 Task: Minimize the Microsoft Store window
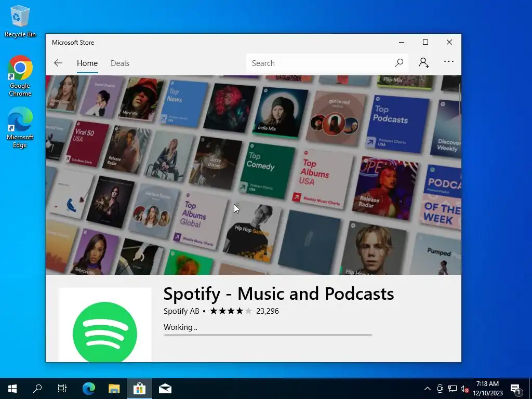pyautogui.click(x=402, y=42)
